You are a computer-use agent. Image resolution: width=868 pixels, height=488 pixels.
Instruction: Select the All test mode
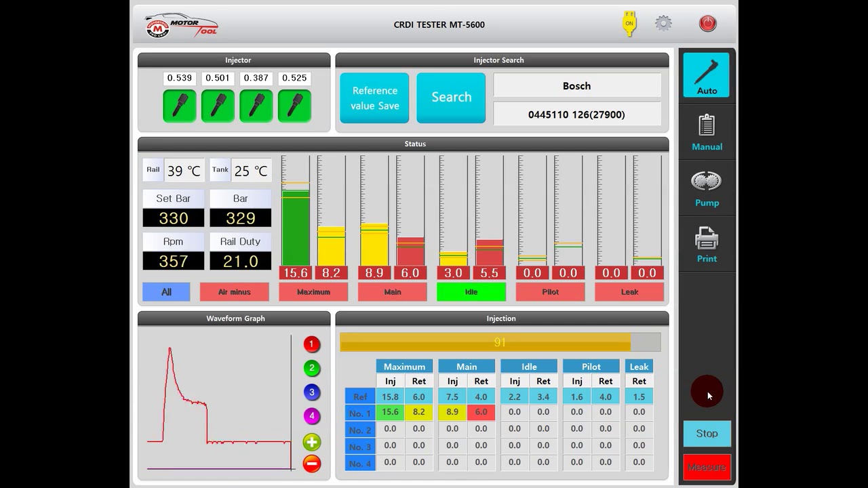166,291
